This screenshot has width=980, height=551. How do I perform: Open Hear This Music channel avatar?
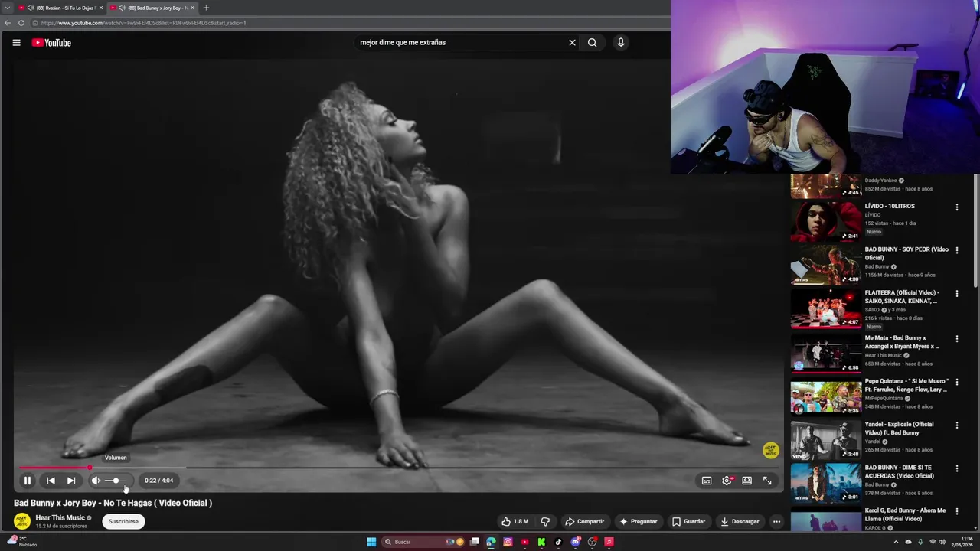[x=22, y=521]
